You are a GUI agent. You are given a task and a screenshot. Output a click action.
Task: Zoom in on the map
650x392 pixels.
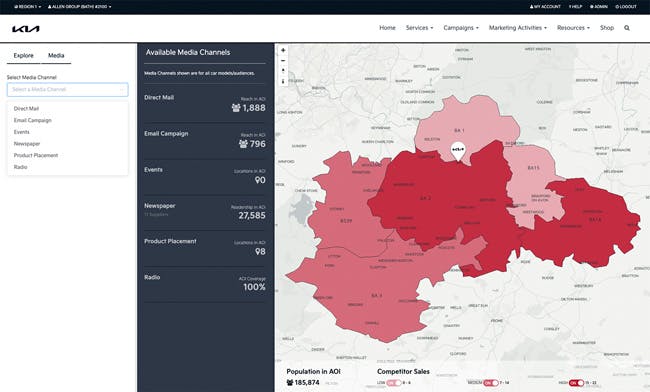283,50
